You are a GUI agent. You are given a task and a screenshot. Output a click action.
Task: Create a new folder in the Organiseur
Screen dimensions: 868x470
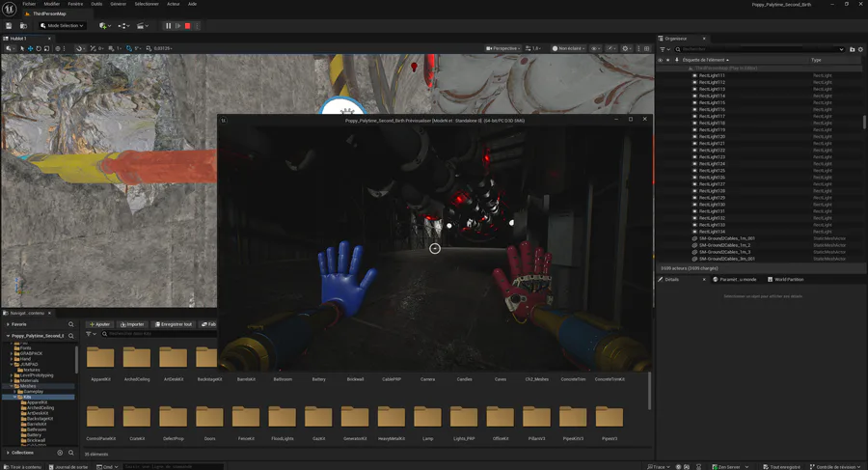coord(852,49)
